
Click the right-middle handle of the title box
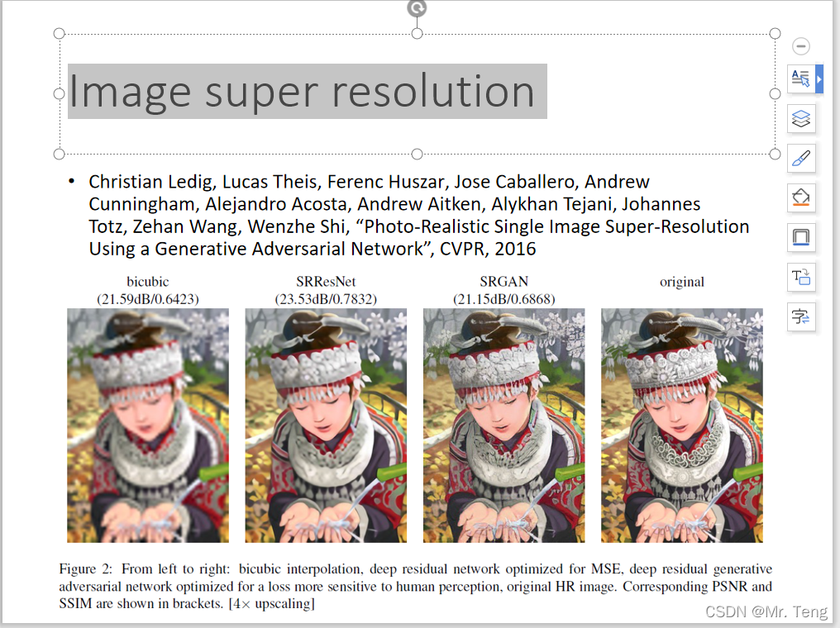click(x=775, y=93)
